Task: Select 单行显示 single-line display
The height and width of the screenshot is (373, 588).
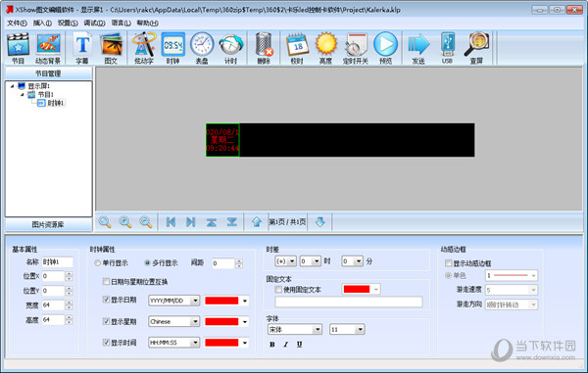Action: point(111,263)
